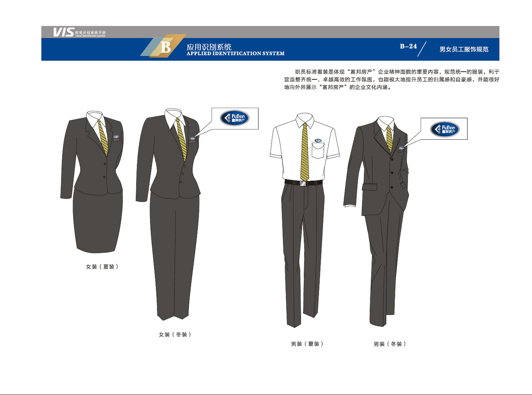Click the '男装（夏装）' caption
Image resolution: width=532 pixels, height=395 pixels.
[x=307, y=344]
